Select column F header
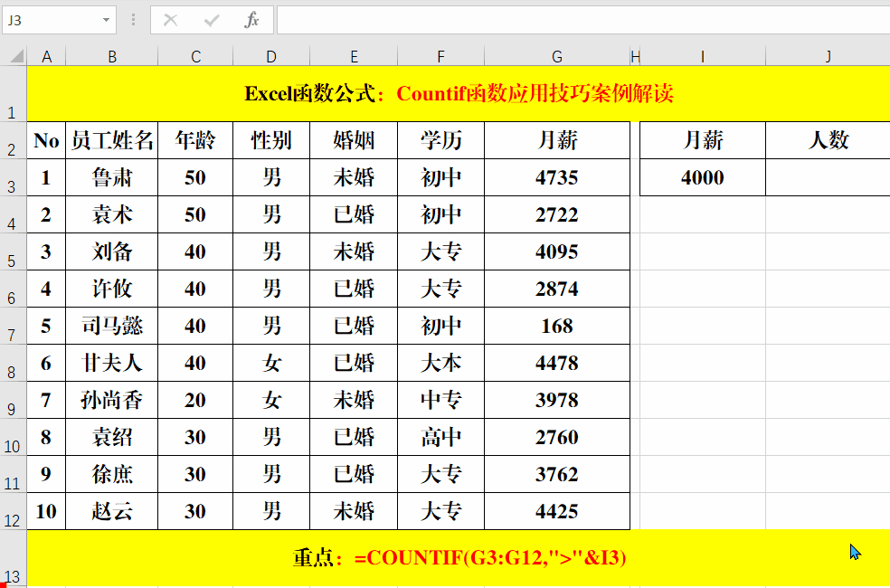Screen dimensions: 890x588 click(441, 56)
